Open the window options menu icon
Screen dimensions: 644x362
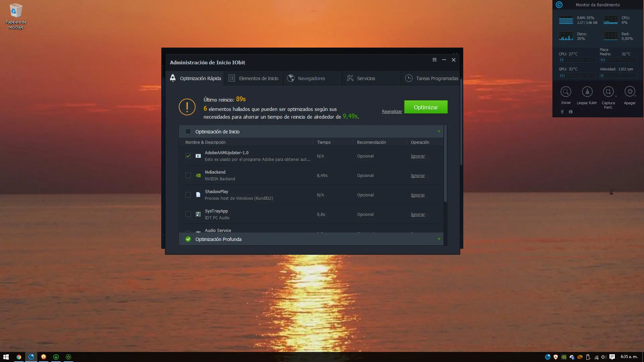tap(434, 60)
